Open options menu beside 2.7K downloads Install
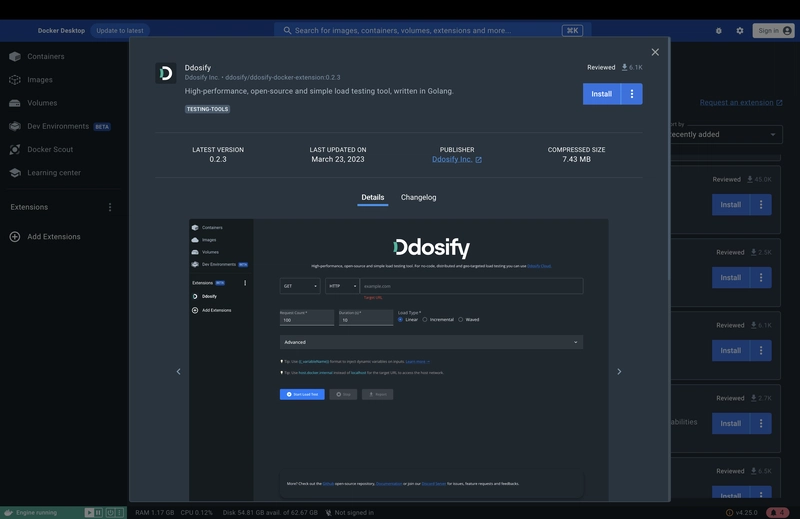The width and height of the screenshot is (800, 519). (x=761, y=424)
